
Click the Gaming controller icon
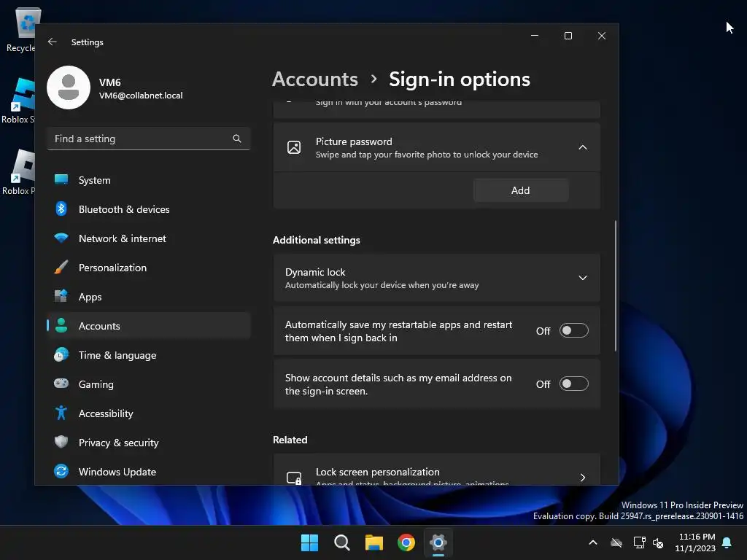tap(61, 384)
